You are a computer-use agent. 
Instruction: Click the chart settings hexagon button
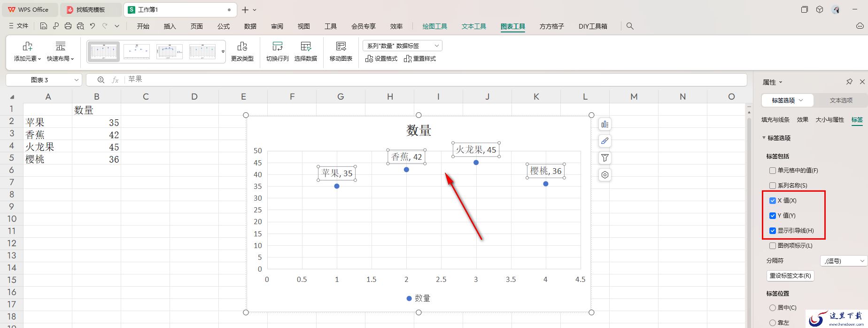605,175
